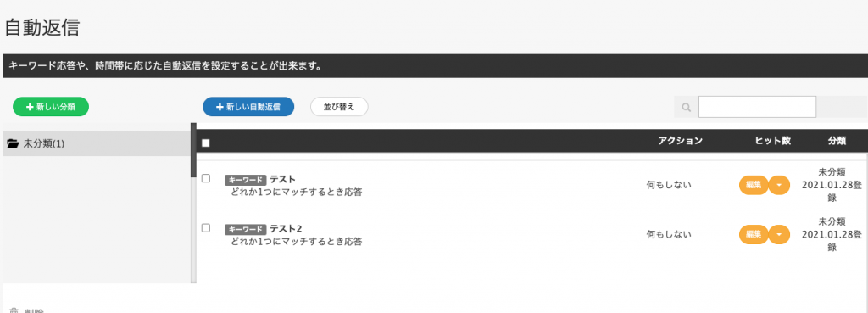Select the 未分類(1) category in sidebar
Screen dimensions: 868x313
(x=97, y=143)
